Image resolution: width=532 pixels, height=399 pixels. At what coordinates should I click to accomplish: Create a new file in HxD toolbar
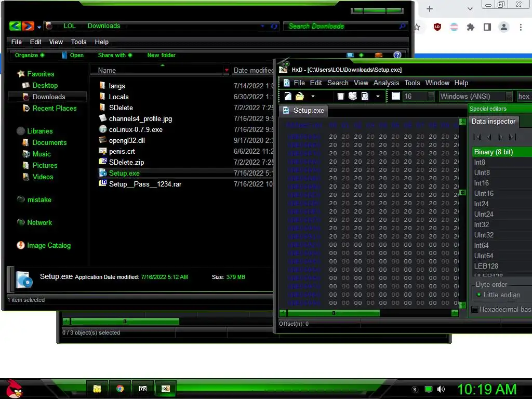tap(288, 96)
